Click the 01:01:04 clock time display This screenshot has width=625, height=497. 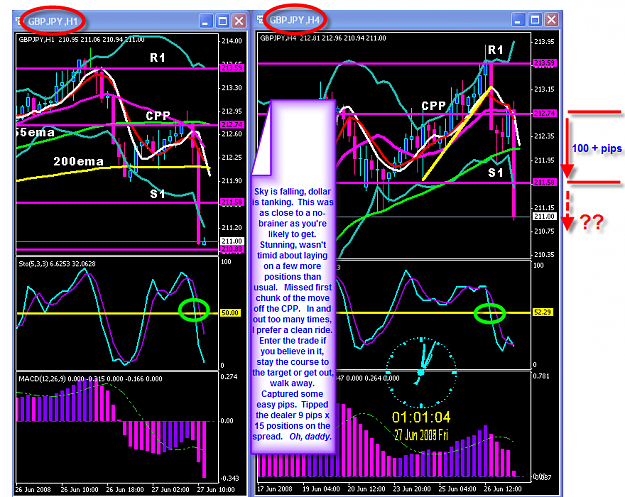[x=421, y=417]
